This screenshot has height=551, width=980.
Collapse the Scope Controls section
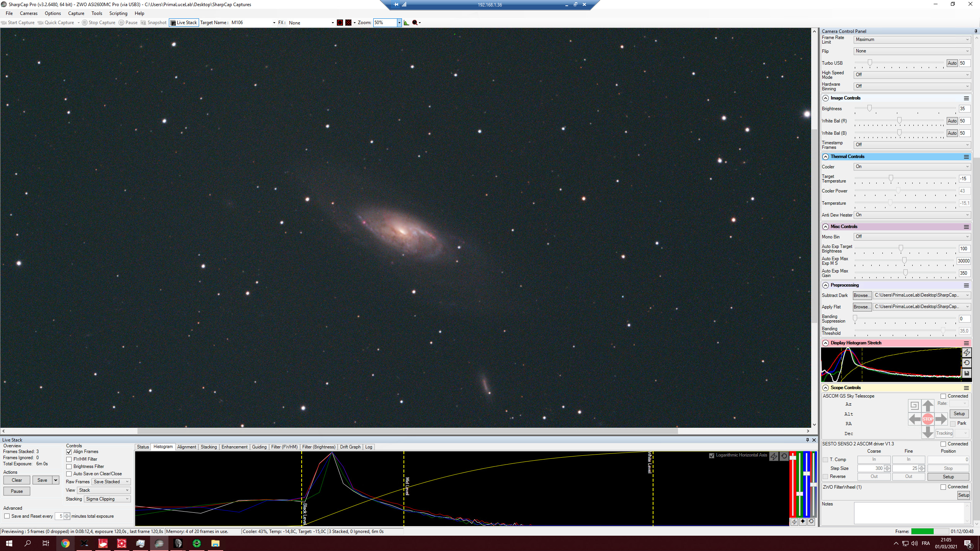coord(826,388)
